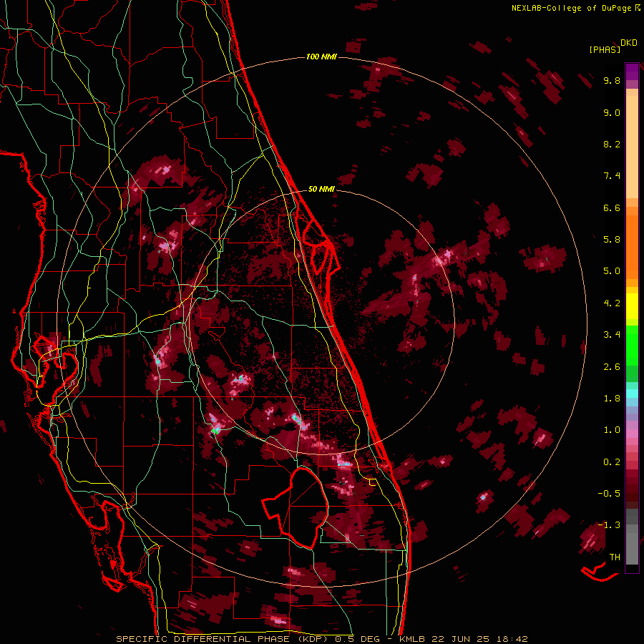Viewport: 644px width, 644px height.
Task: Click the 18:42 timestamp in the footer
Action: 512,639
